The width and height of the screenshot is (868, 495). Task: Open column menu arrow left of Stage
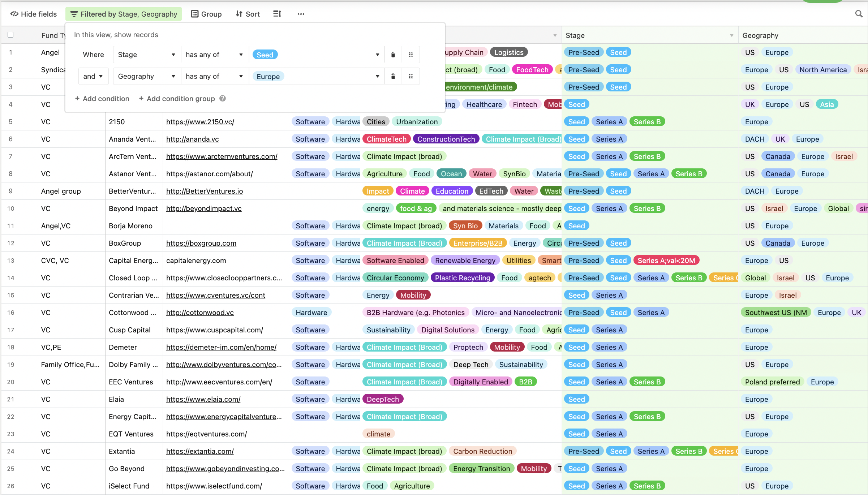click(x=555, y=35)
